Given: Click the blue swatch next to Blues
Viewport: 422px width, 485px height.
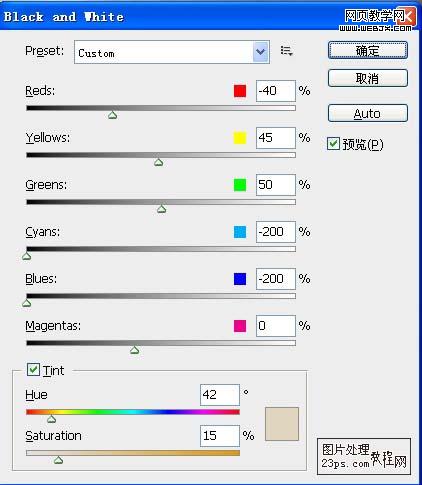Looking at the screenshot, I should pyautogui.click(x=240, y=279).
